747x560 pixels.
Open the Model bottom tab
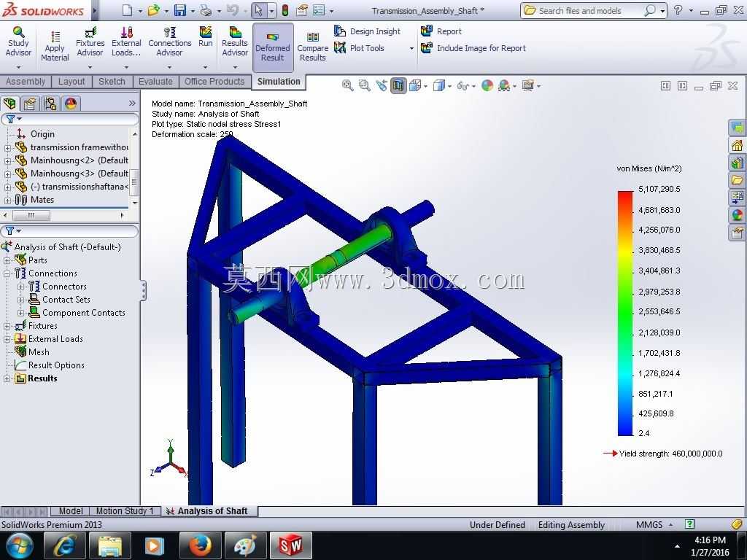(71, 511)
